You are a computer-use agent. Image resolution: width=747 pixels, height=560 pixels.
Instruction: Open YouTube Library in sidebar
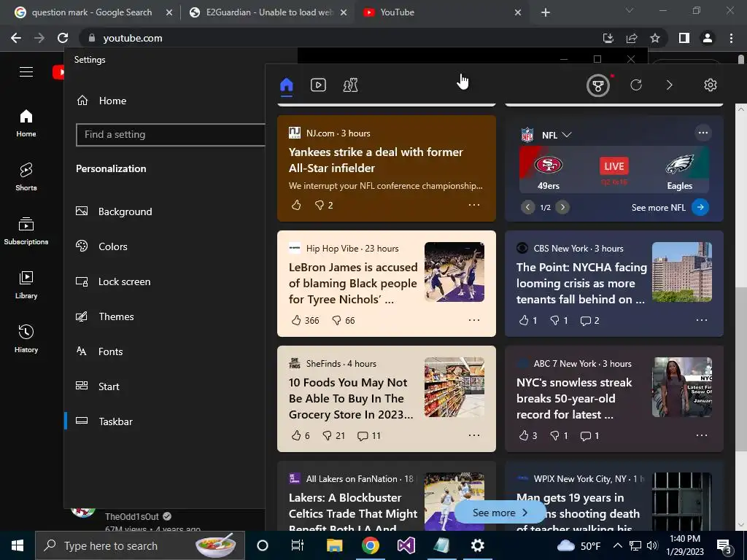click(26, 285)
